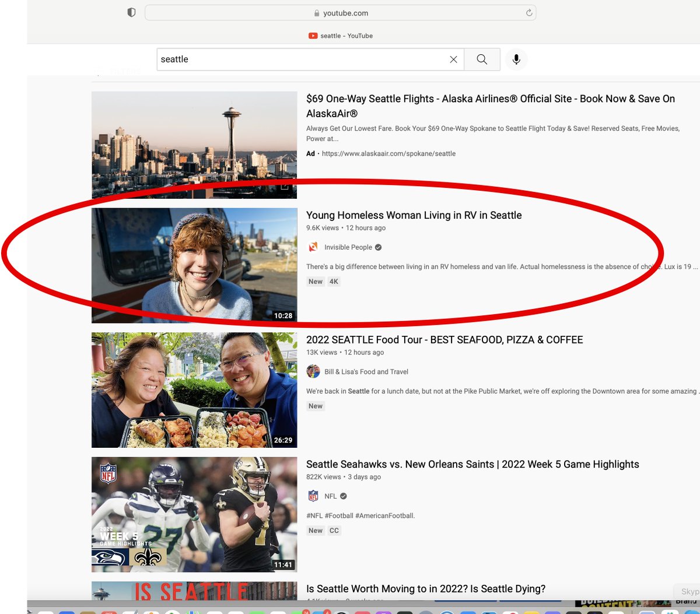The image size is (700, 614).
Task: Open Bill & Lisa's Food and Travel channel name
Action: pyautogui.click(x=366, y=372)
